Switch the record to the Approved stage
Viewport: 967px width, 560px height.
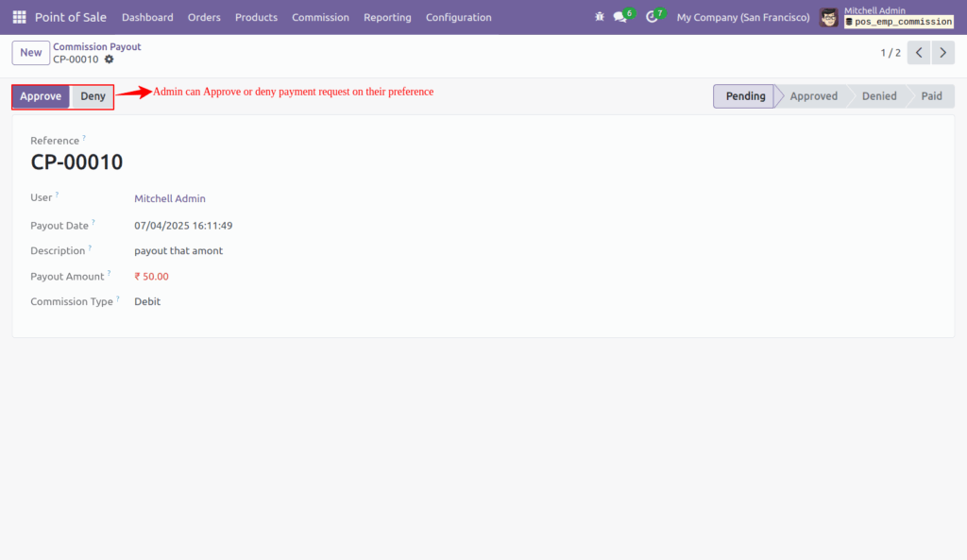tap(812, 95)
